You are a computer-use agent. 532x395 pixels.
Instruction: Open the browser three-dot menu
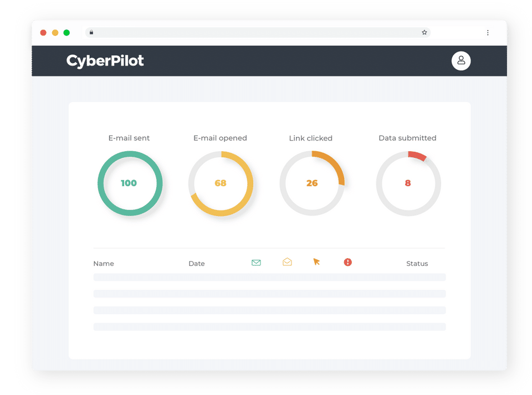(x=488, y=33)
